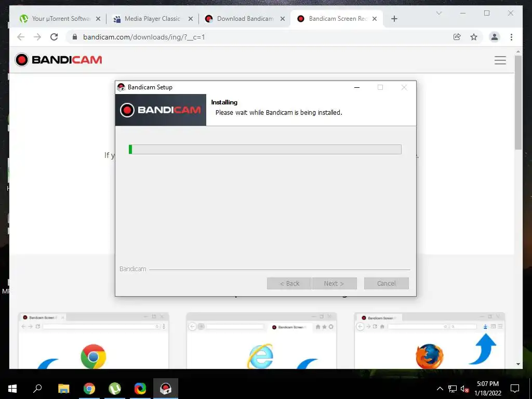This screenshot has height=399, width=532.
Task: View site lock information
Action: click(75, 37)
